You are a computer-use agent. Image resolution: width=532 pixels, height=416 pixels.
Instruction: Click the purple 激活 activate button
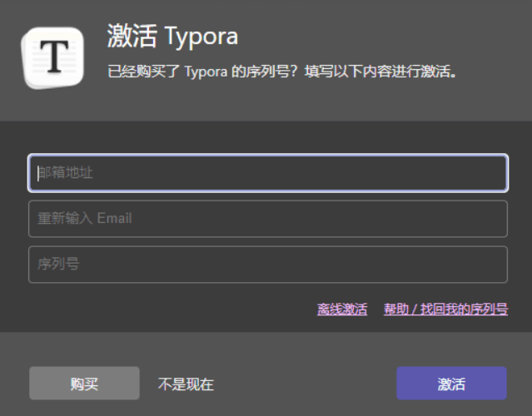click(x=451, y=383)
